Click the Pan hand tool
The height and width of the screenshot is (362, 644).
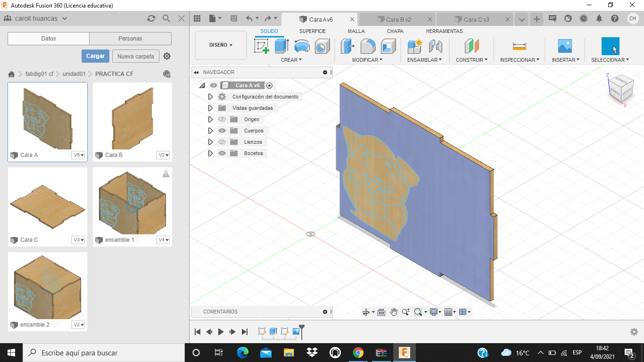pos(393,312)
